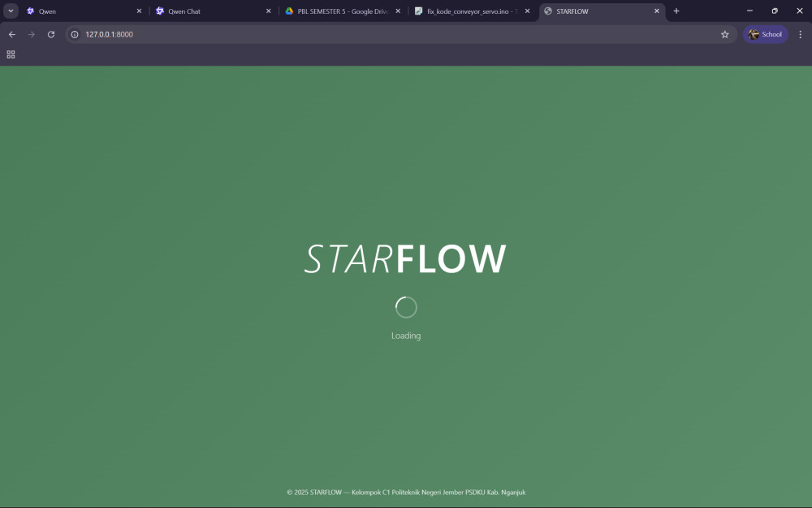Click the STARFLOW logo text
The image size is (812, 508).
(405, 259)
